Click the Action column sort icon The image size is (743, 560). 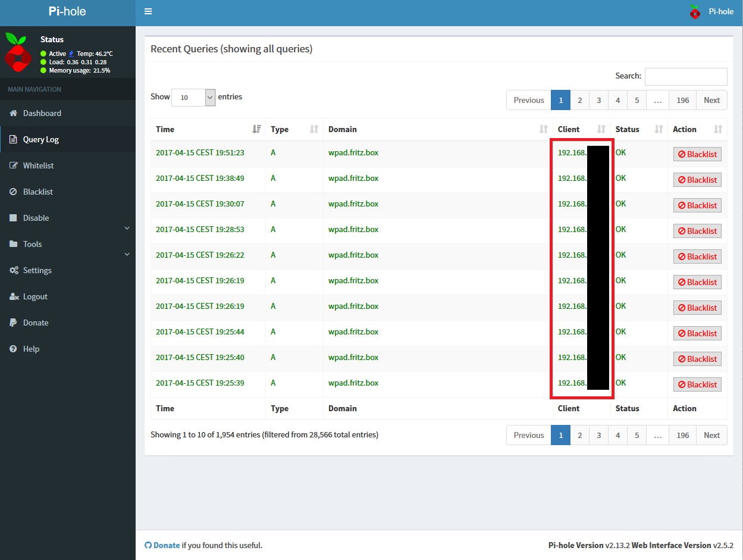pyautogui.click(x=717, y=129)
